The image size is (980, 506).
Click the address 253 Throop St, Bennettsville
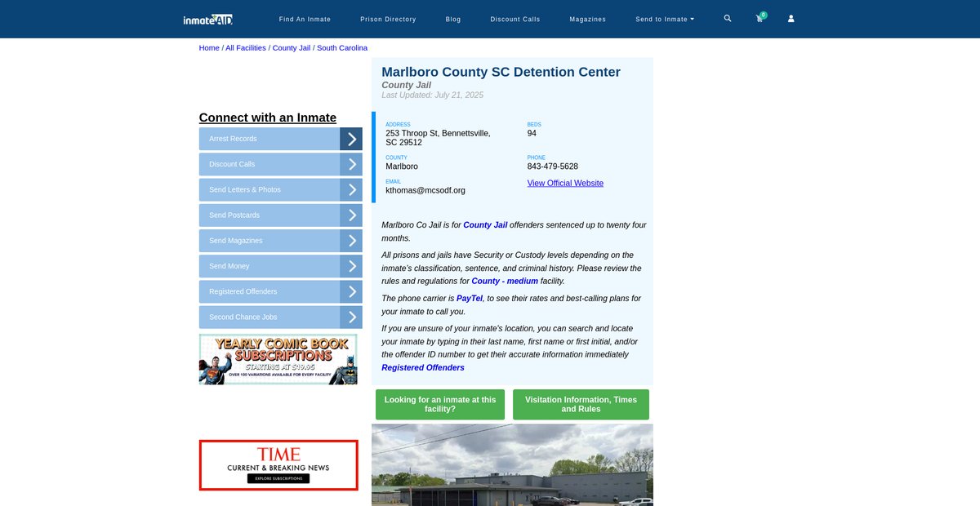pos(438,138)
